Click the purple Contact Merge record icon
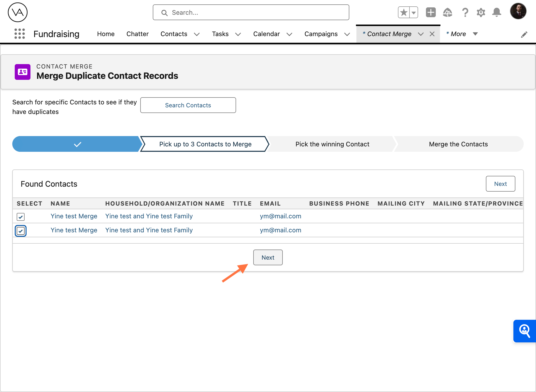536x392 pixels. tap(23, 72)
